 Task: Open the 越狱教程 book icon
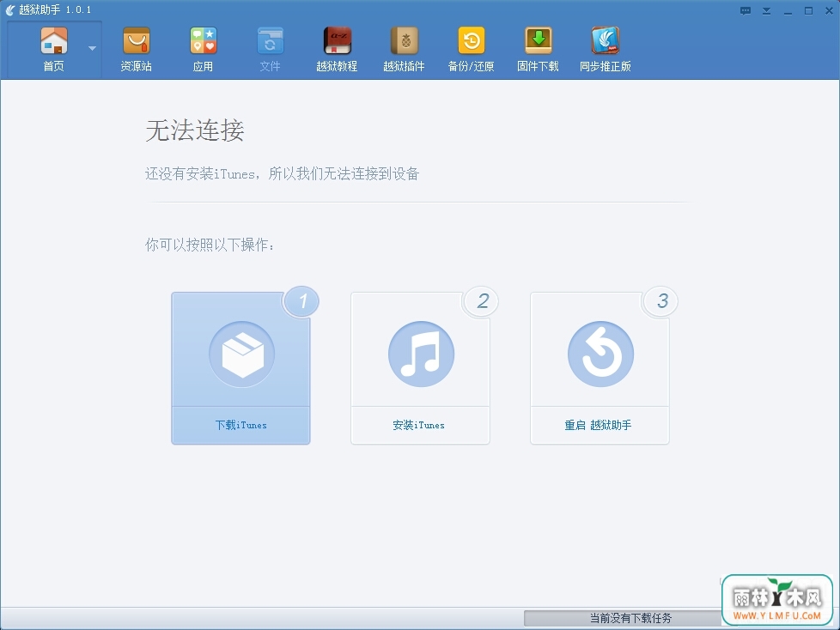[337, 41]
